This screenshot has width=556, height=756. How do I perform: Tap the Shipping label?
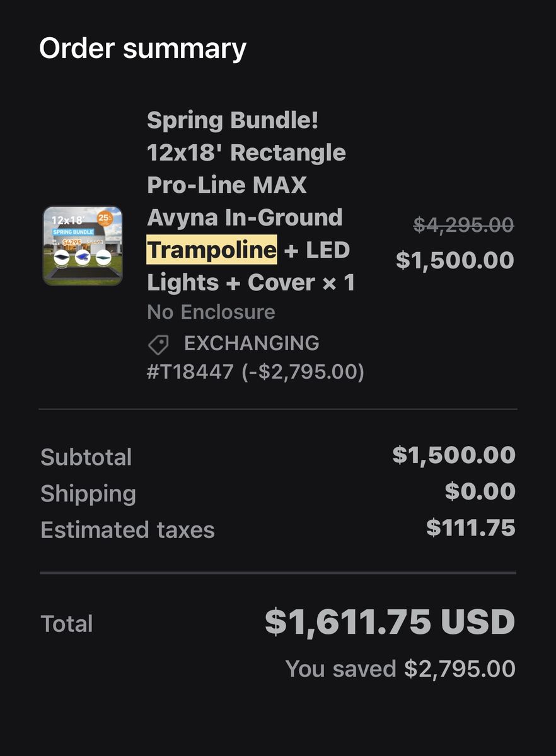(x=88, y=494)
